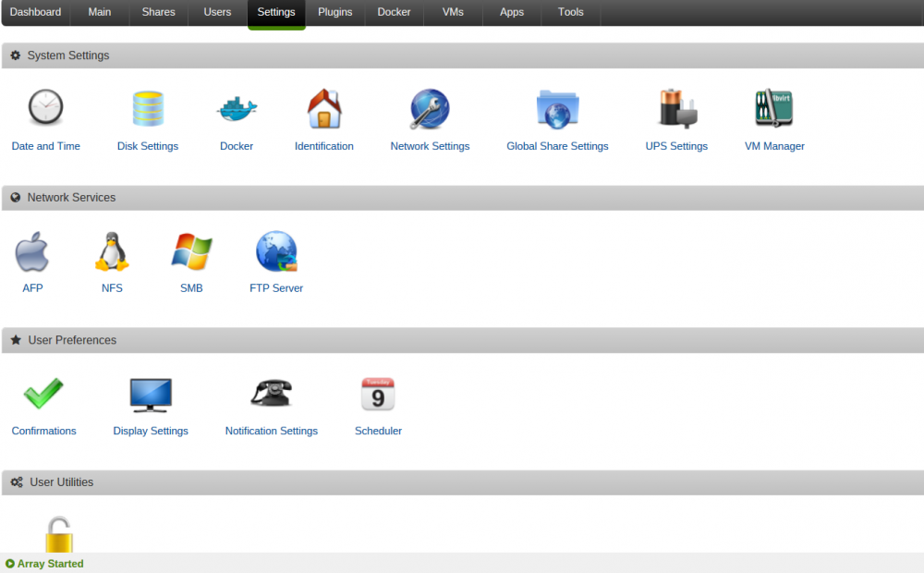Open the Tools tab
Viewport: 924px width, 573px height.
click(571, 12)
